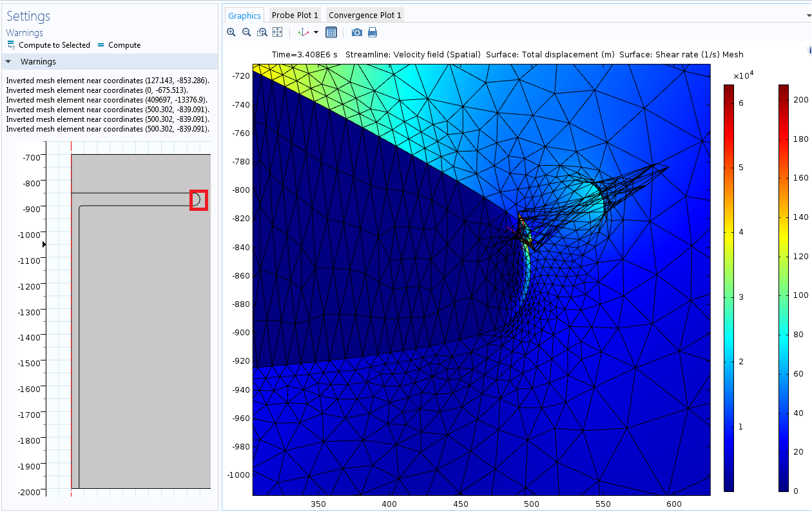The height and width of the screenshot is (512, 812).
Task: Click the red highlighted box in geometry preview
Action: (198, 200)
